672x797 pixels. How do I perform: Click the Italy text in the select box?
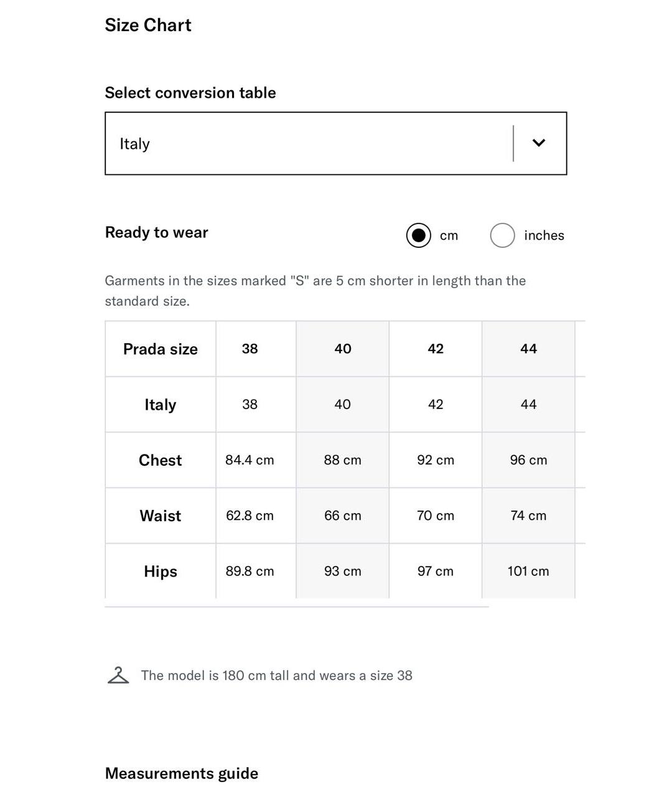pyautogui.click(x=134, y=144)
